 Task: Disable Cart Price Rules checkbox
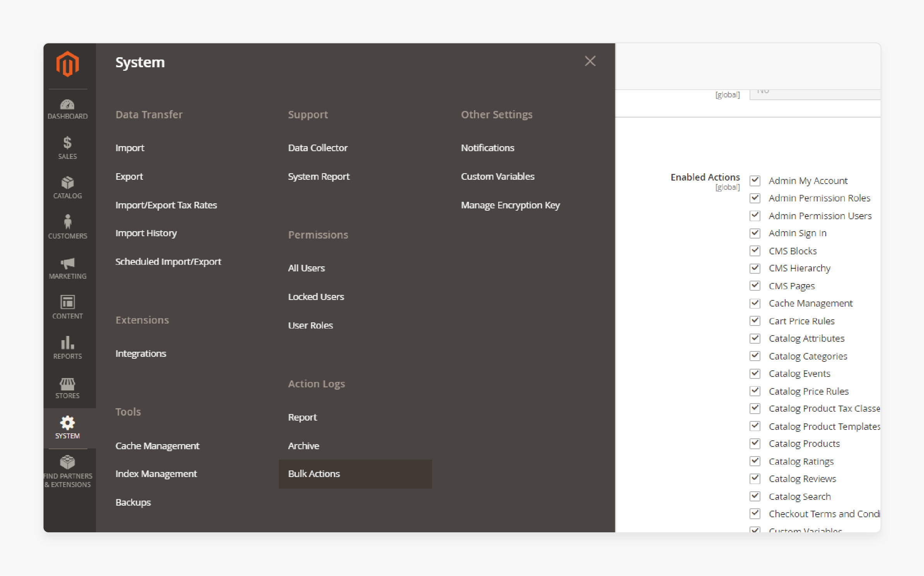click(755, 321)
